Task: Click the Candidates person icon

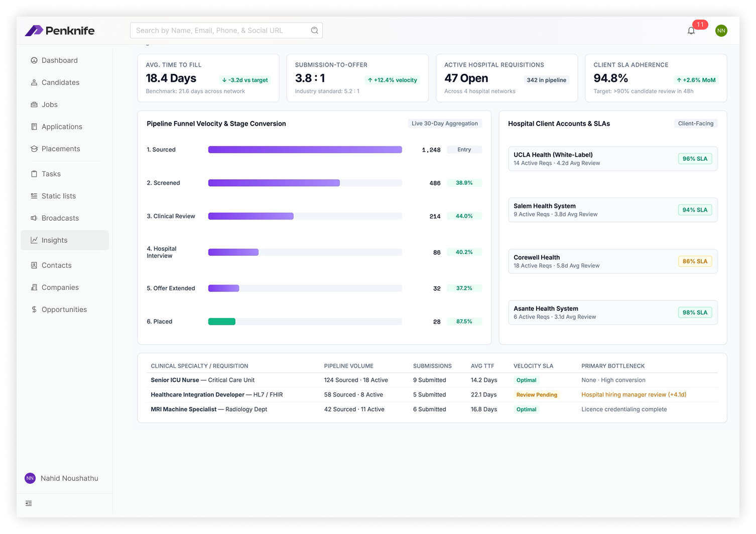Action: tap(34, 82)
